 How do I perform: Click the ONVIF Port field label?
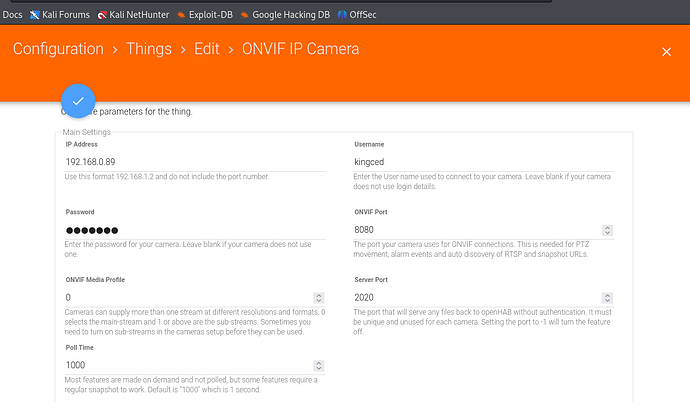(371, 212)
